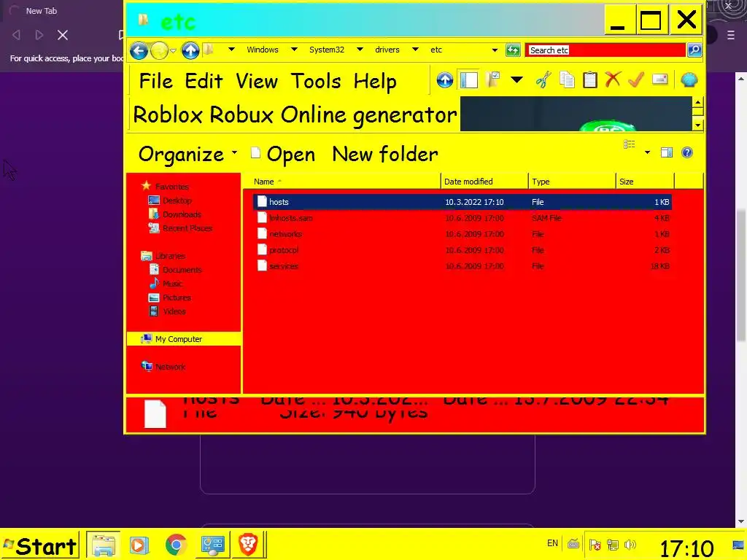Open the address bar history dropdown
Viewport: 747px width, 560px height.
tap(495, 50)
